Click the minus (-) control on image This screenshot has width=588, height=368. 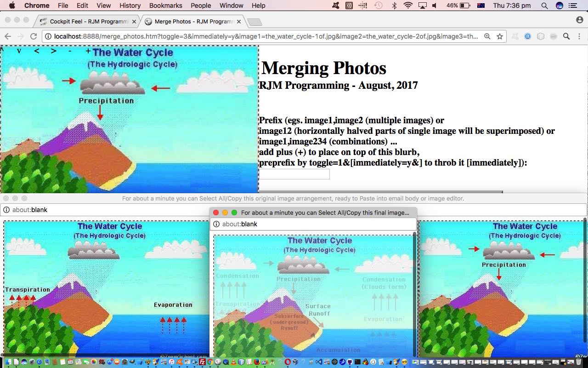coord(70,51)
